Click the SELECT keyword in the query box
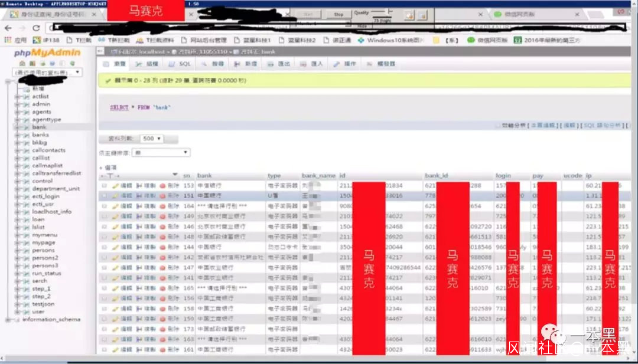 pos(119,107)
